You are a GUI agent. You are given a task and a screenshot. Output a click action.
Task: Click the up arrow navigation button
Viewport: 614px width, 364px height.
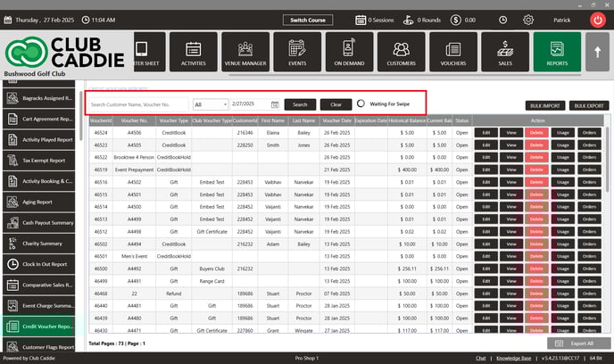[597, 52]
